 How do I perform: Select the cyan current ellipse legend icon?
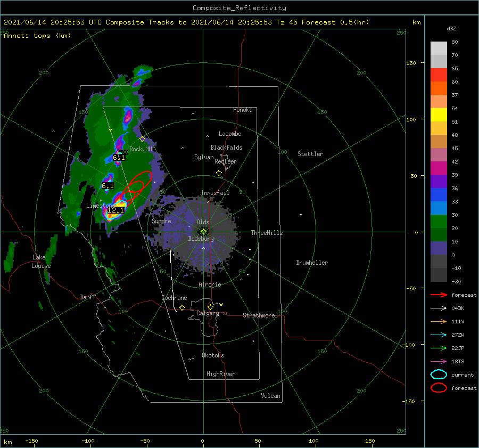click(439, 374)
